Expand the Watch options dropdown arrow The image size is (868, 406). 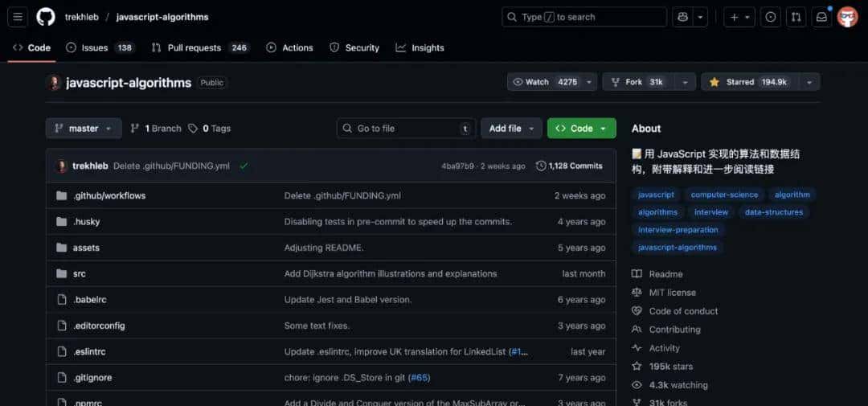590,82
